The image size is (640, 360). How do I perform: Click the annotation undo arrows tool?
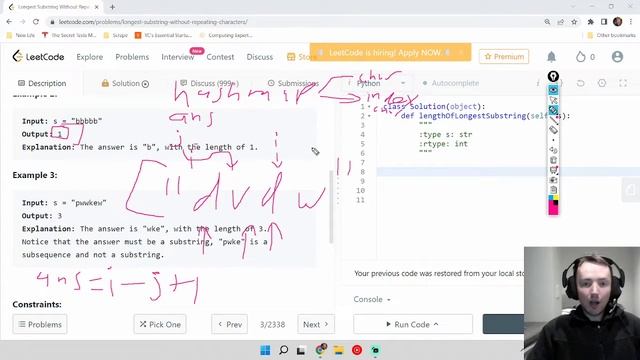(x=553, y=150)
